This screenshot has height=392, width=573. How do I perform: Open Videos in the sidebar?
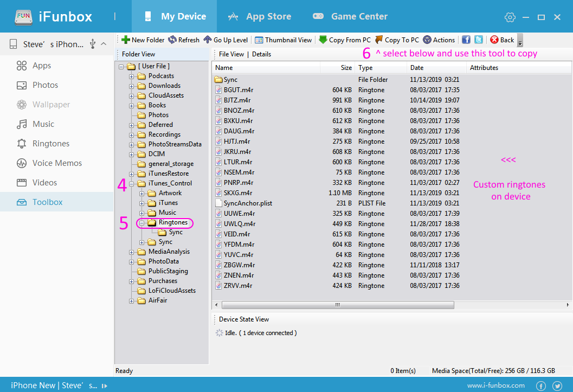56,183
